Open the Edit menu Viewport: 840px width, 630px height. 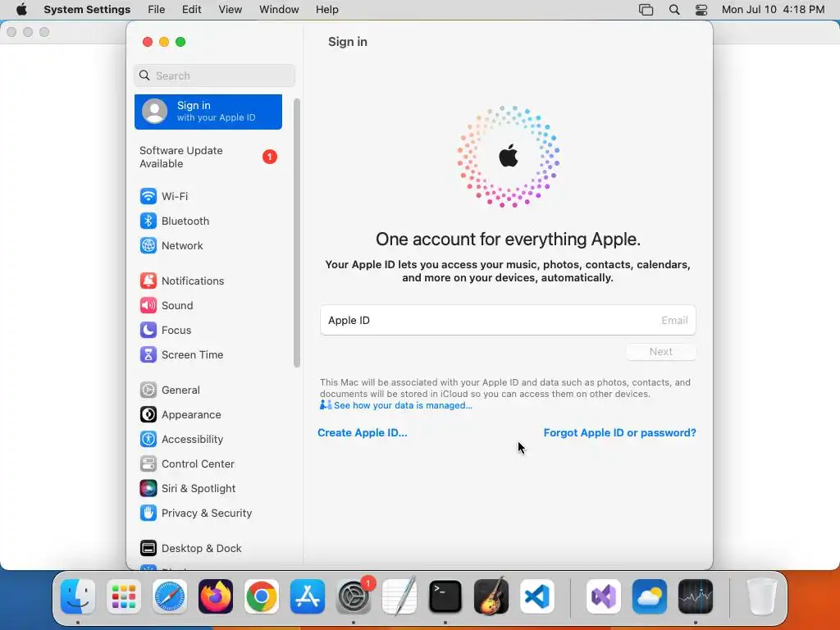click(191, 10)
